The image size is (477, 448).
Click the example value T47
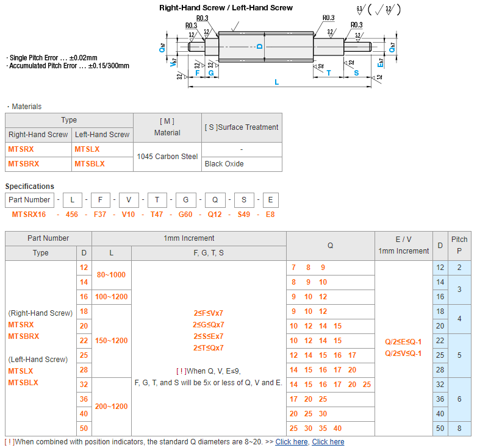157,215
